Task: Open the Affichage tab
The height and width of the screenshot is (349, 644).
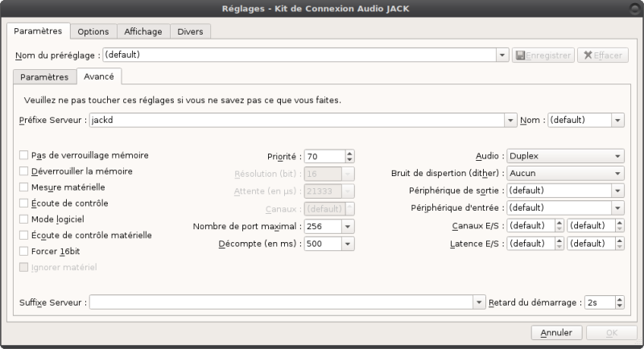Action: [x=143, y=31]
